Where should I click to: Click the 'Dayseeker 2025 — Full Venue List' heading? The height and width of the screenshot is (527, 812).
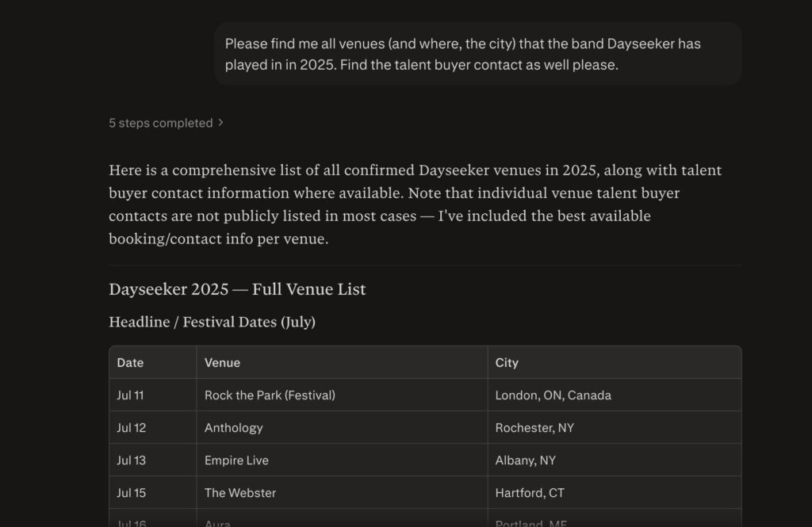pos(237,289)
